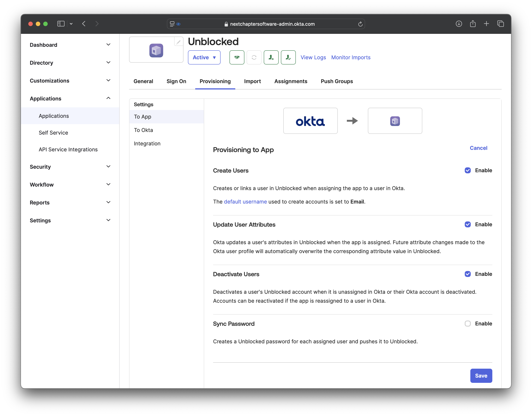The image size is (532, 416).
Task: Expand the Reports sidebar section
Action: coord(70,203)
